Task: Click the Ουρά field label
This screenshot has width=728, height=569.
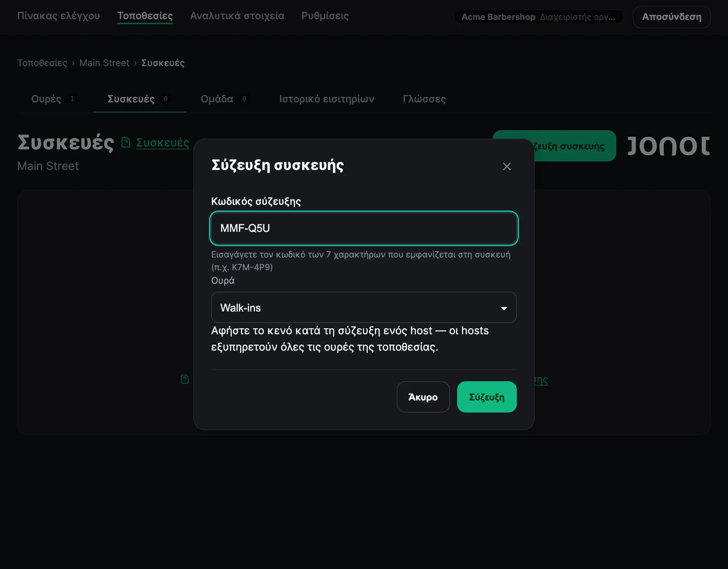Action: coord(223,281)
